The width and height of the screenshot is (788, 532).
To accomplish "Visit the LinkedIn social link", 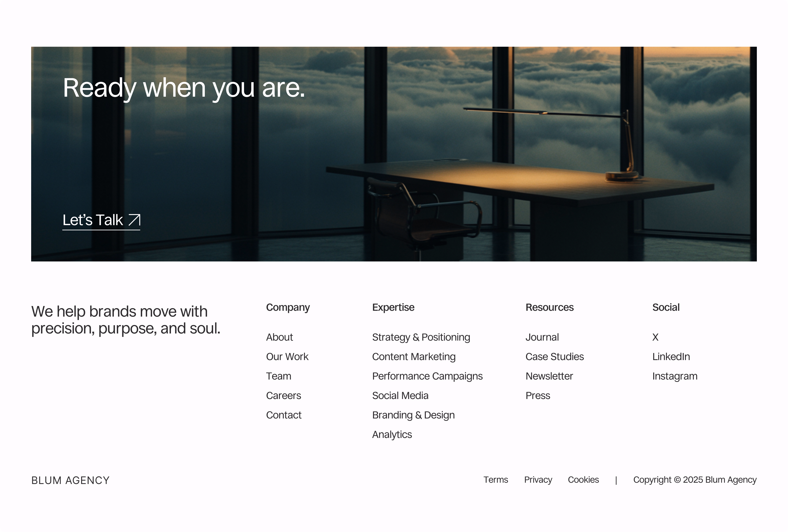I will tap(671, 356).
